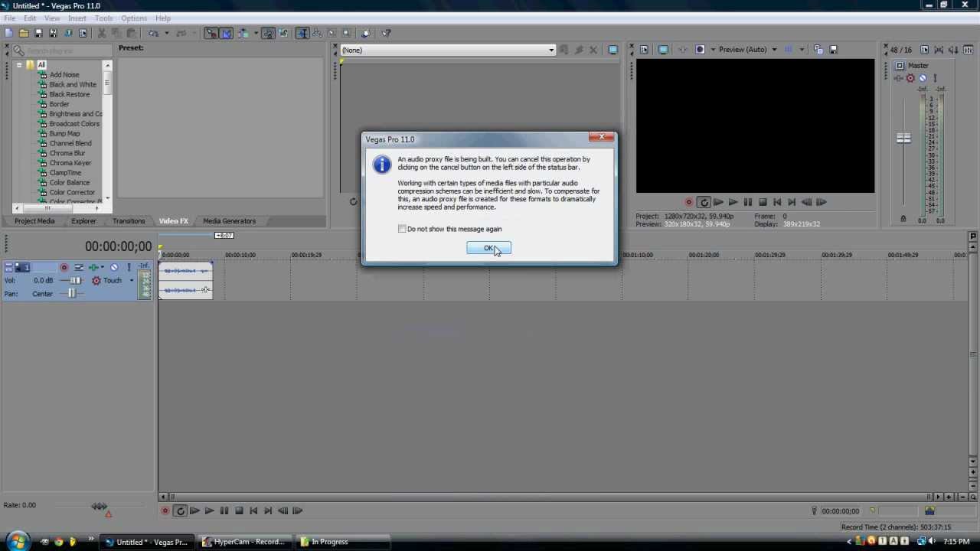Screen dimensions: 980x551
Task: Toggle the Enable Snapping toolbar icon
Action: pyautogui.click(x=211, y=33)
